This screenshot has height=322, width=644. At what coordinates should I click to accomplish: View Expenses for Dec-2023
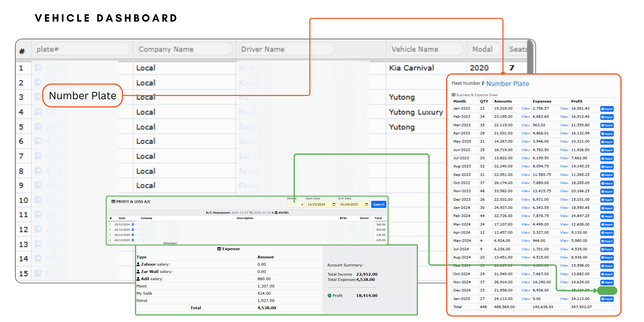(564, 199)
